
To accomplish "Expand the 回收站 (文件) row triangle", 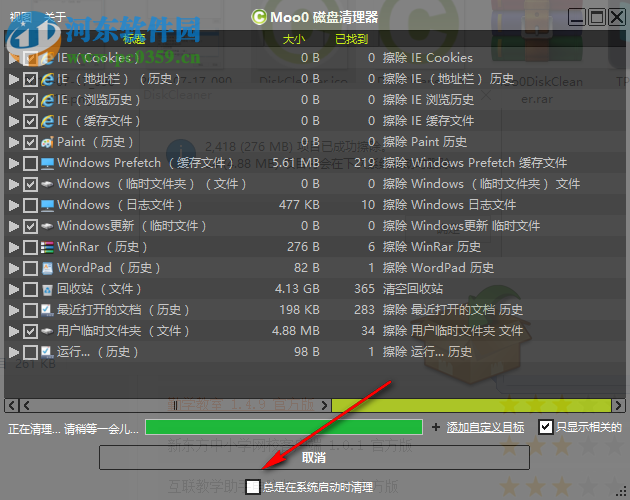I will [x=14, y=289].
